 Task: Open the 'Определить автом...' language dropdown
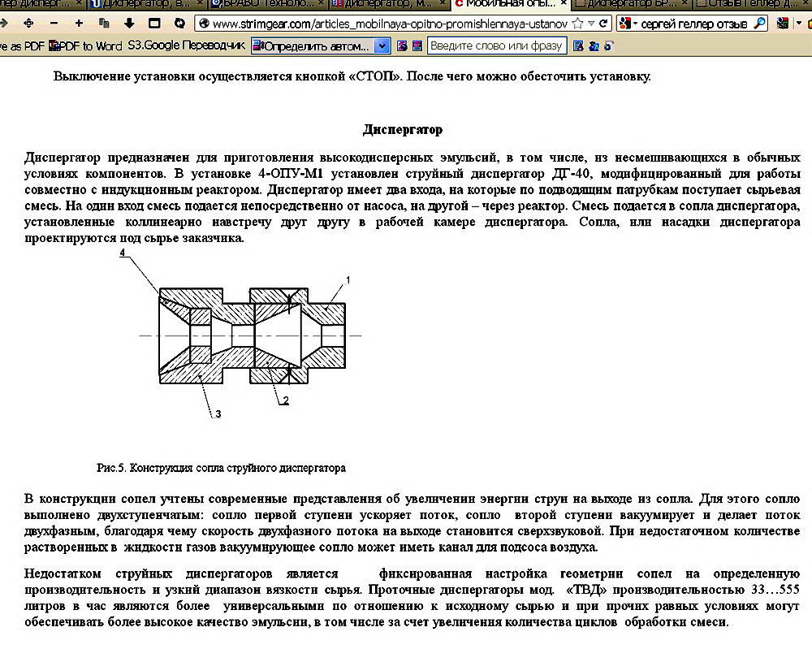point(321,46)
